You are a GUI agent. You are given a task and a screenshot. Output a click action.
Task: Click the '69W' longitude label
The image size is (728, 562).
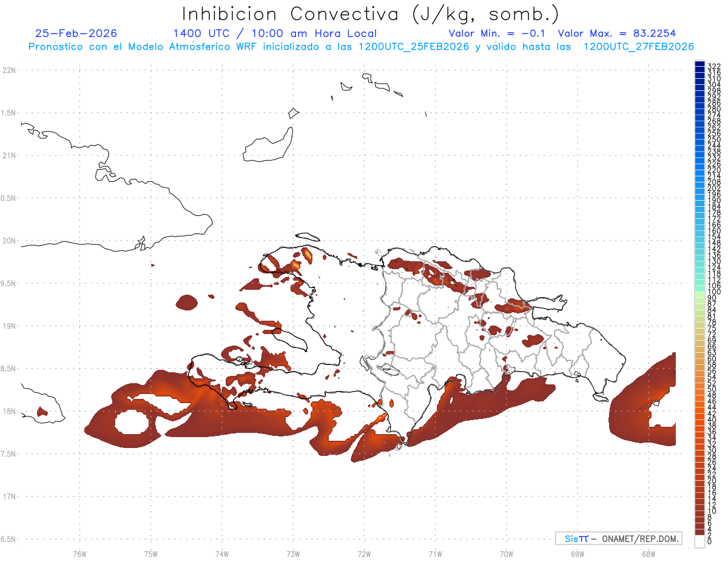click(577, 554)
